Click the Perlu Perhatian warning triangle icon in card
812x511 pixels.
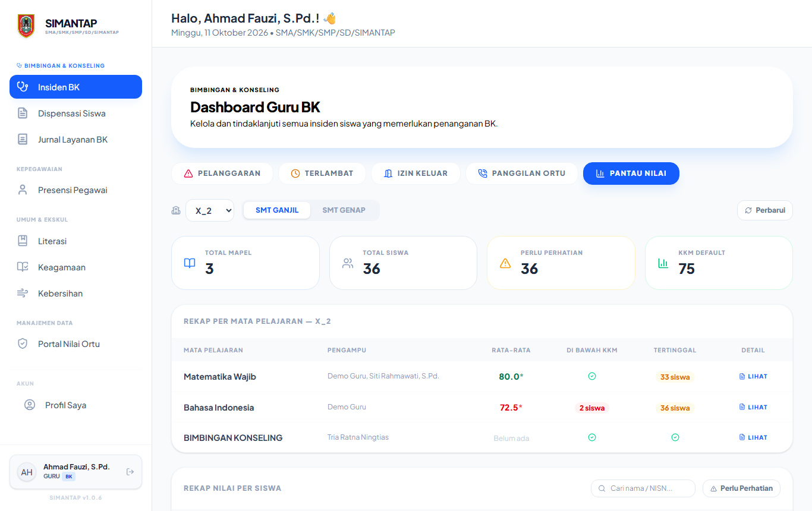point(505,263)
